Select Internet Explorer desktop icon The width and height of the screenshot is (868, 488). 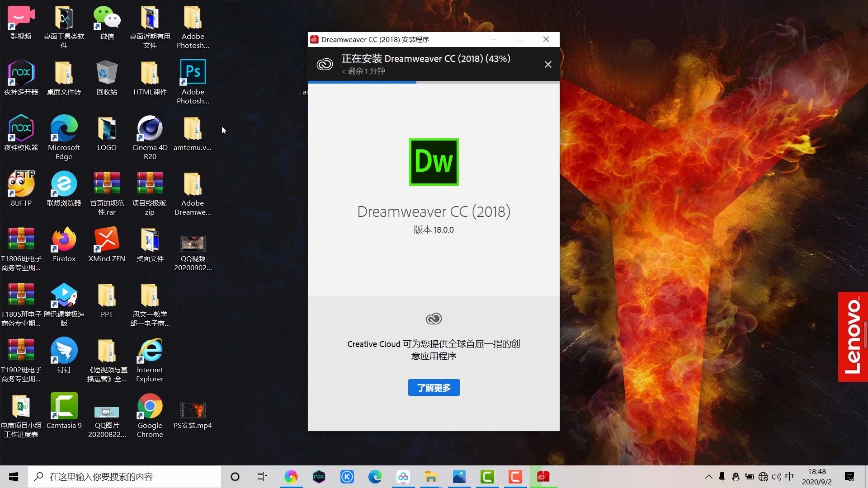(x=150, y=360)
